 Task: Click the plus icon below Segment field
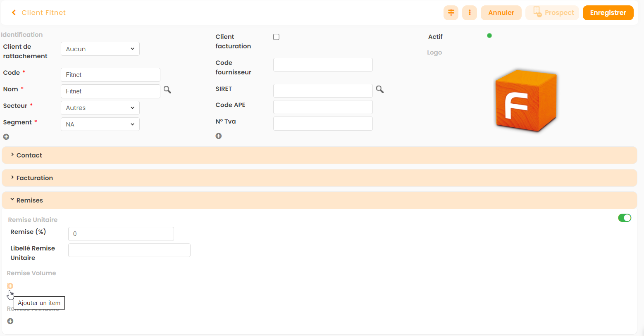tap(6, 137)
